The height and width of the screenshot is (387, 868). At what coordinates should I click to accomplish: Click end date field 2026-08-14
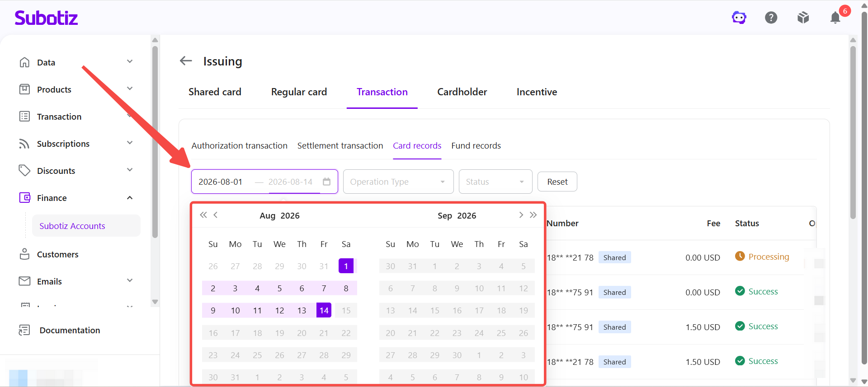[290, 182]
